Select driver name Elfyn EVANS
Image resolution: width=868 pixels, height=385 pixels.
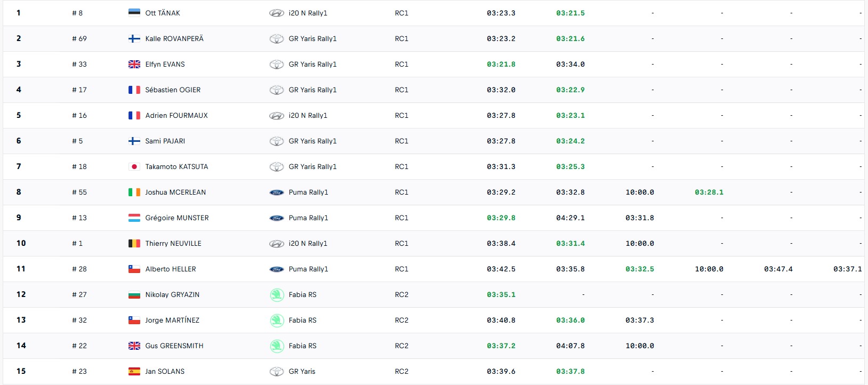165,64
